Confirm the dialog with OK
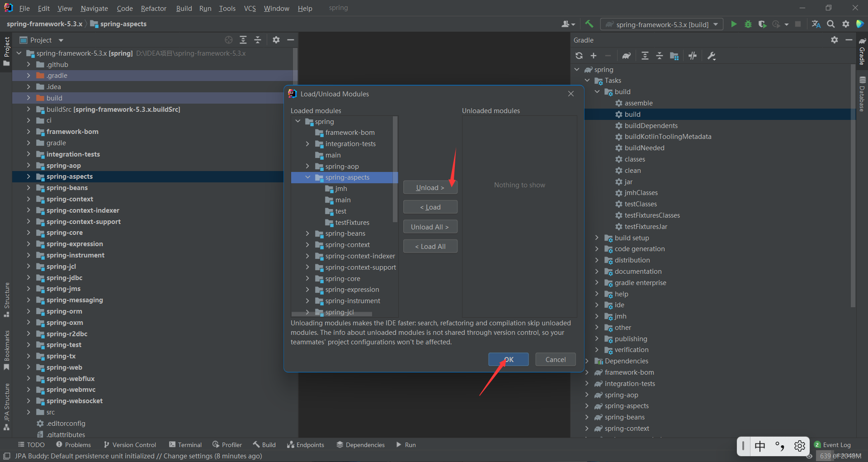The image size is (868, 462). (508, 359)
